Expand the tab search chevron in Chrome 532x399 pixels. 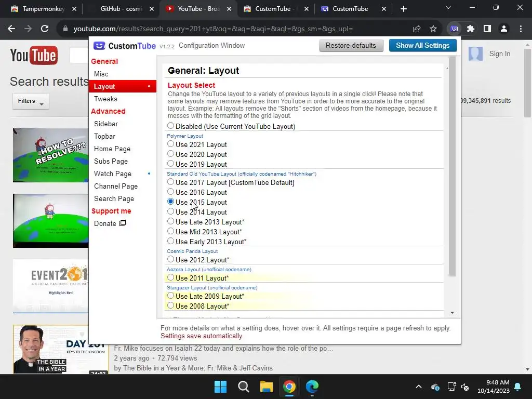point(448,7)
